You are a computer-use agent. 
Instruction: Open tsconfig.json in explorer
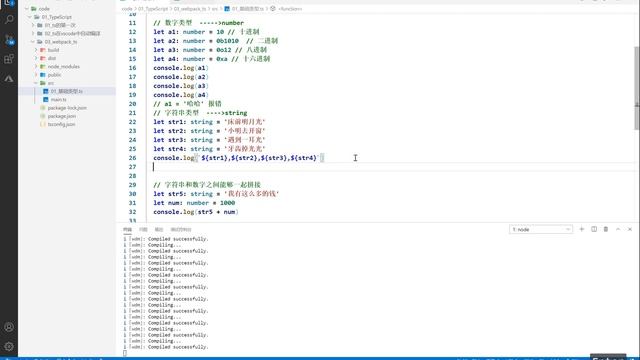61,124
